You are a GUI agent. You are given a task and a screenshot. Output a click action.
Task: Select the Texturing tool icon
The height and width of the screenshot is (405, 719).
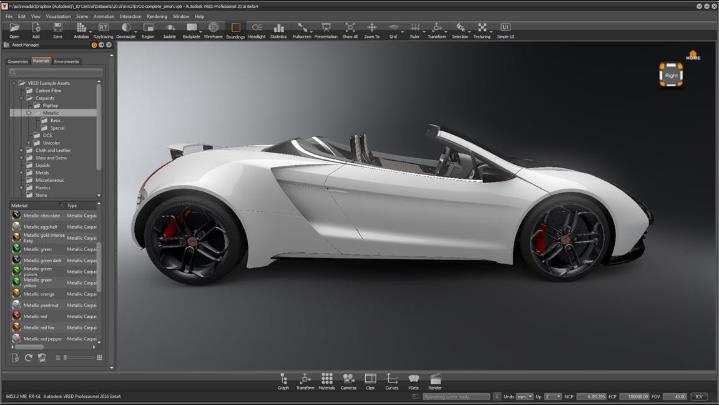[x=482, y=30]
